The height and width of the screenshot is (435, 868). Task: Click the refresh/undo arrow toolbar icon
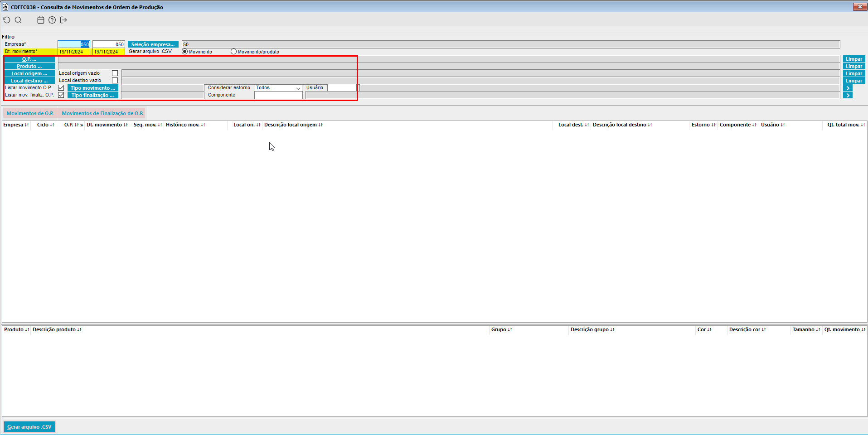(x=6, y=20)
